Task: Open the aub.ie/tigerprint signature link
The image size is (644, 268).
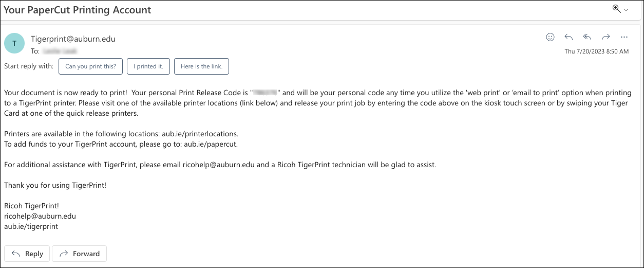Action: 31,226
